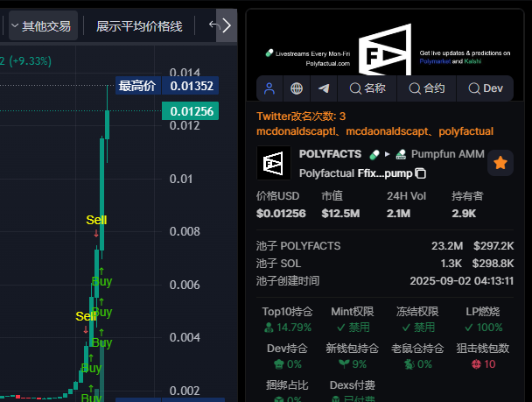Click Twitter改名次数: 3 text
The height and width of the screenshot is (402, 532).
(301, 116)
